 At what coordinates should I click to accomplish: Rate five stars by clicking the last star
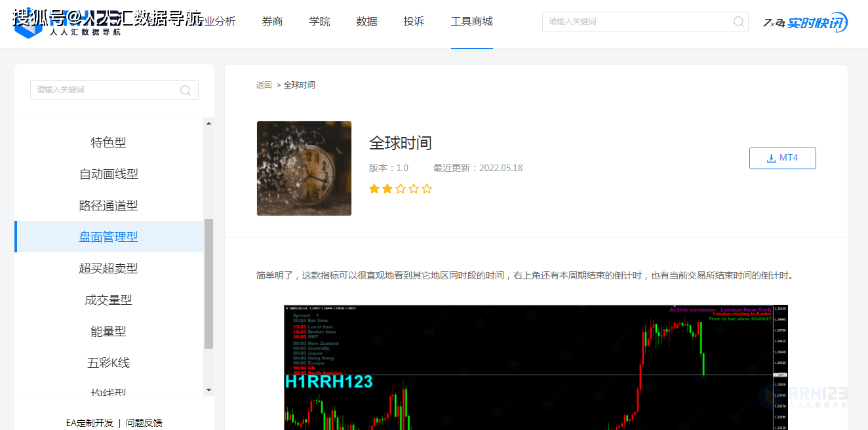tap(427, 188)
